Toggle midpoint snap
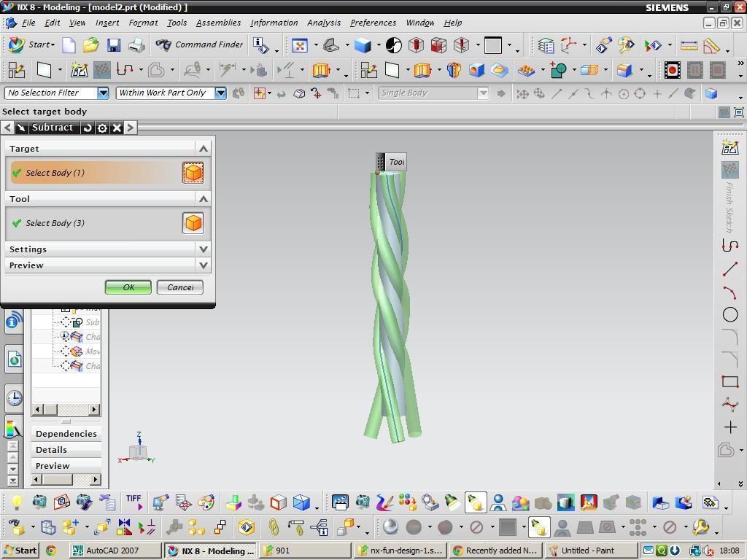Viewport: 747px width, 560px height. 573,93
